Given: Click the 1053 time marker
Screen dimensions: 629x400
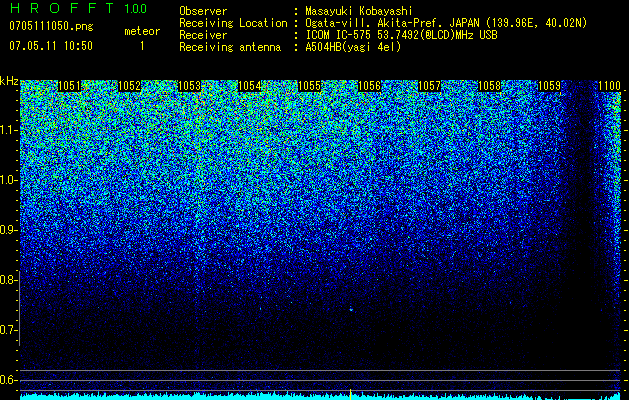Looking at the screenshot, I should pyautogui.click(x=189, y=86).
